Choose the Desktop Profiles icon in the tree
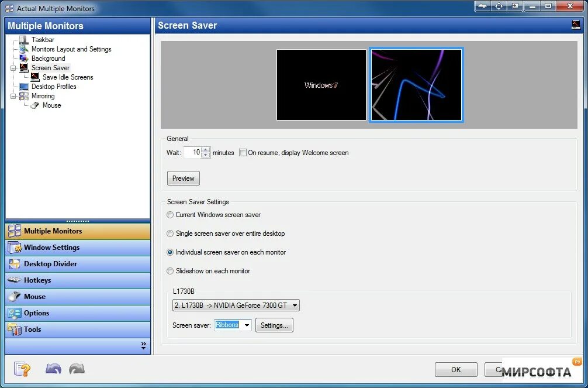Screen dimensions: 588x388 pos(23,87)
